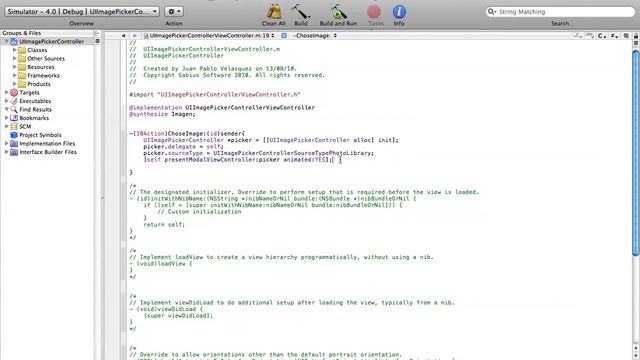The height and width of the screenshot is (360, 640).
Task: Click the Build hammer icon
Action: (x=301, y=11)
